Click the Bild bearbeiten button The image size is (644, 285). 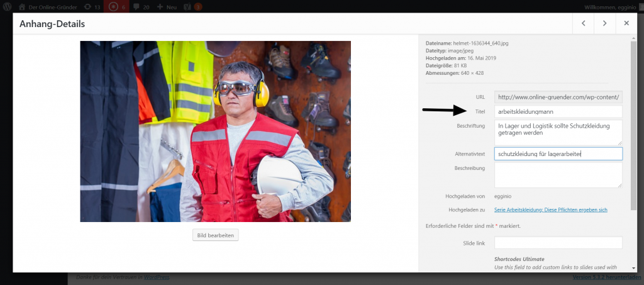click(x=215, y=235)
